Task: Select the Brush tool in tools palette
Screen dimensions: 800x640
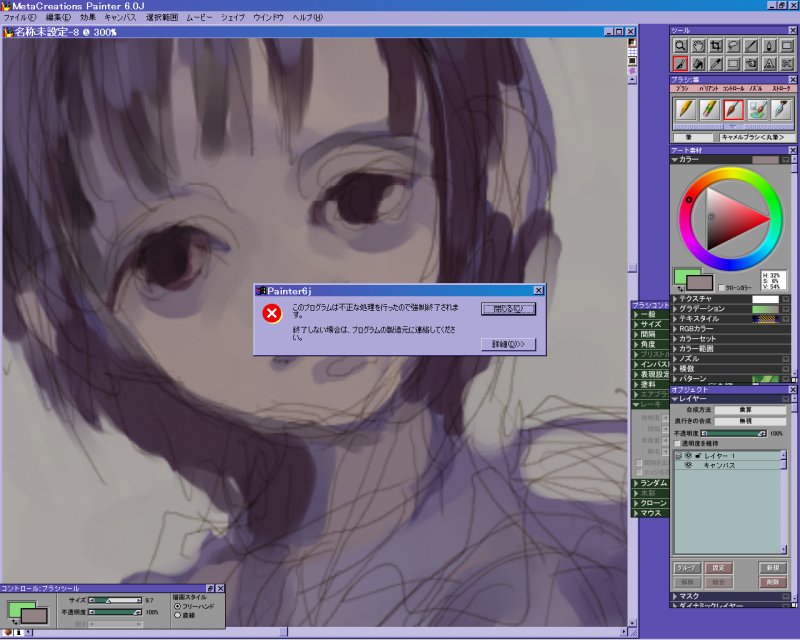Action: pos(680,64)
